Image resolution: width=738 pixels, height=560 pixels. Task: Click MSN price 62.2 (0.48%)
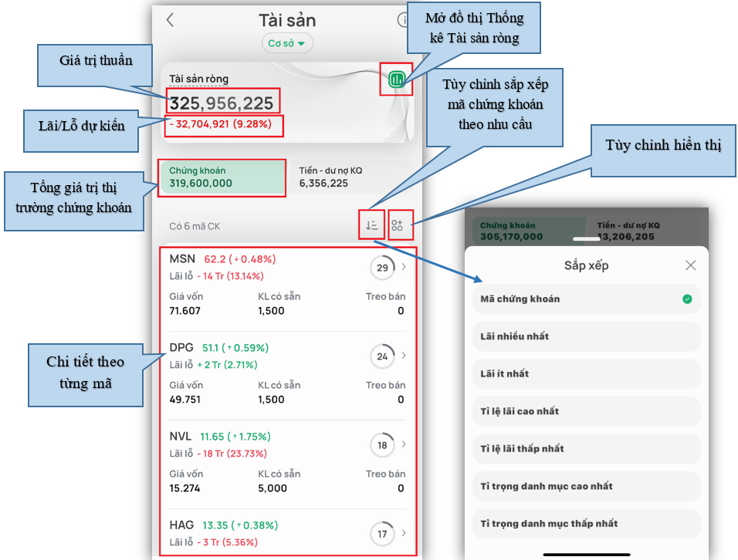[x=240, y=259]
